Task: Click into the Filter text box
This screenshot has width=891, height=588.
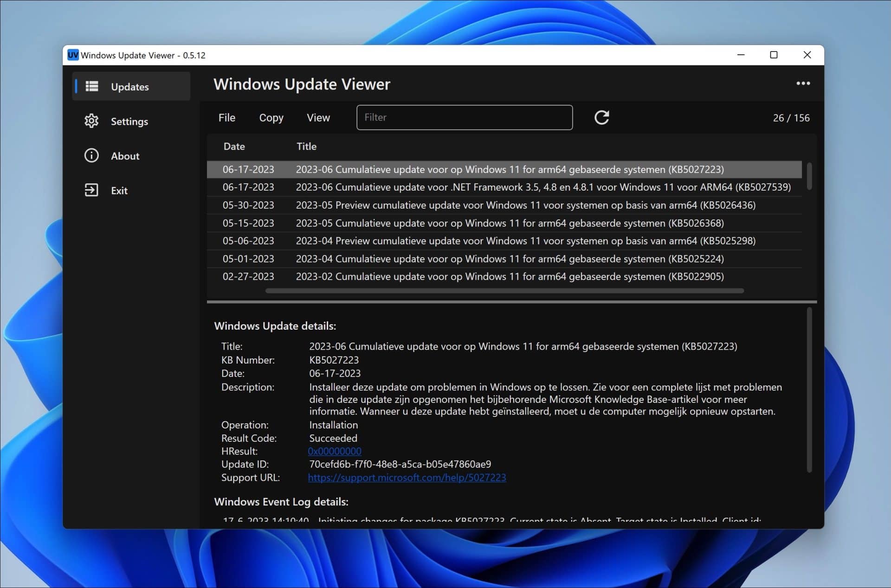Action: point(465,117)
